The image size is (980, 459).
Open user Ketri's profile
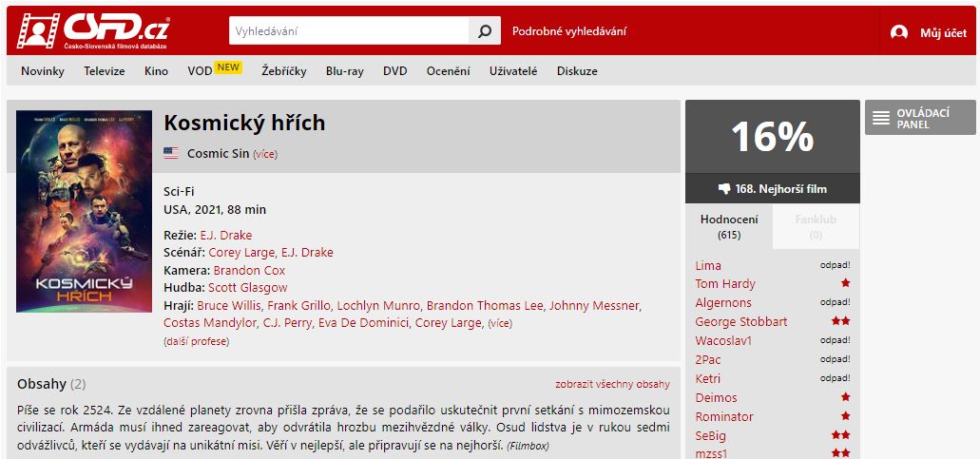pyautogui.click(x=707, y=378)
